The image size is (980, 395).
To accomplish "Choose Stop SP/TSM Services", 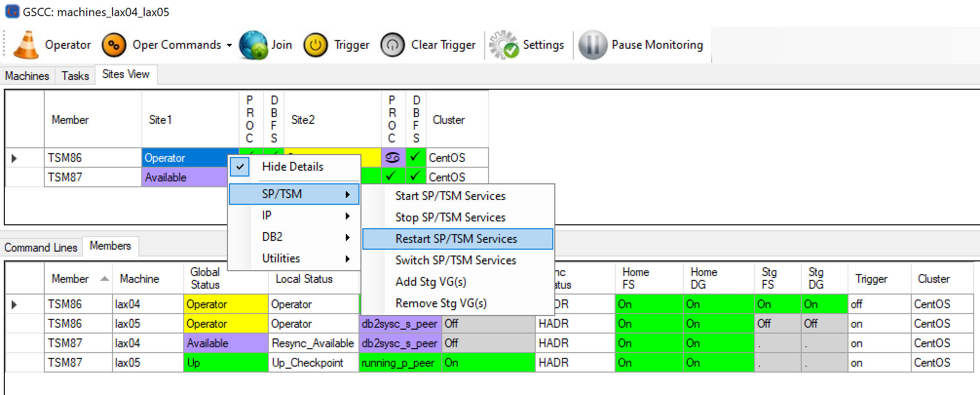I will (x=457, y=217).
